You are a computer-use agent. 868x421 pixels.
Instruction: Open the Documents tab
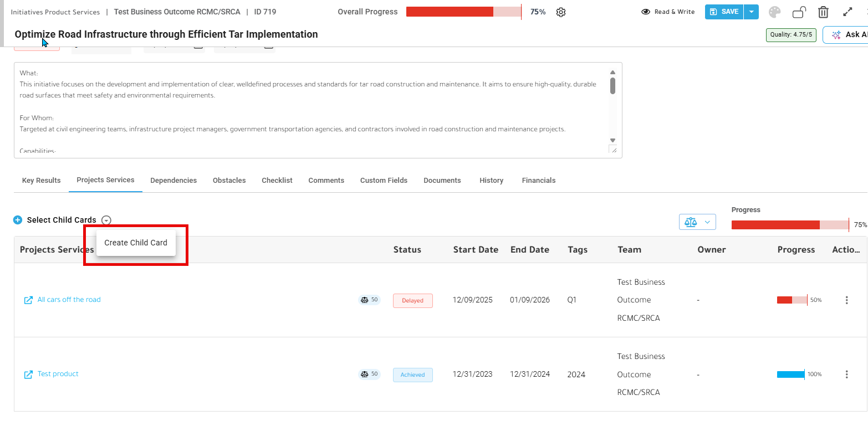click(x=442, y=181)
